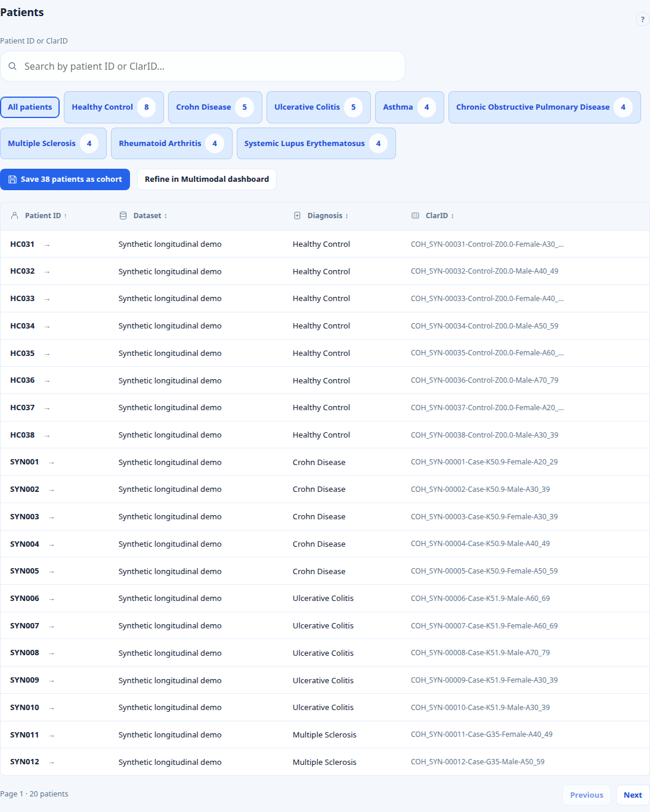Image resolution: width=650 pixels, height=812 pixels.
Task: Sort table by ClarID column header
Action: pos(439,216)
